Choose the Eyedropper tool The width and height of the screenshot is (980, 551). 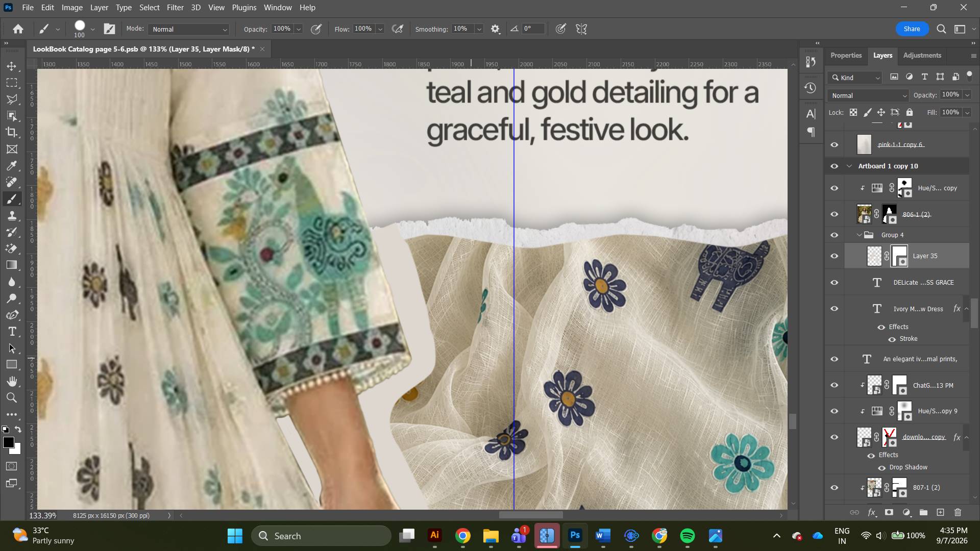tap(12, 166)
